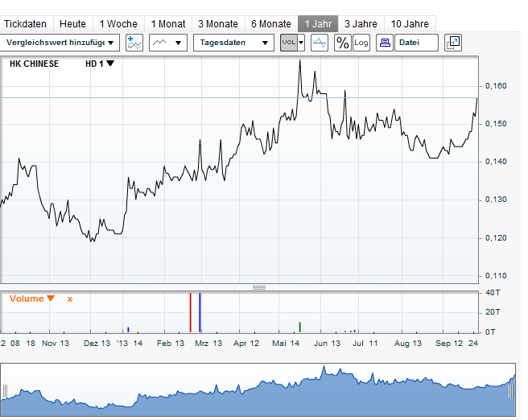Open Vergleichswert hinzufügen dropdown
The height and width of the screenshot is (420, 528).
(x=60, y=43)
